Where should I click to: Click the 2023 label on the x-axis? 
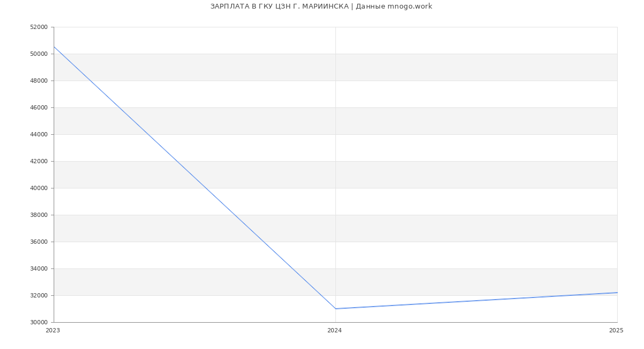(53, 331)
